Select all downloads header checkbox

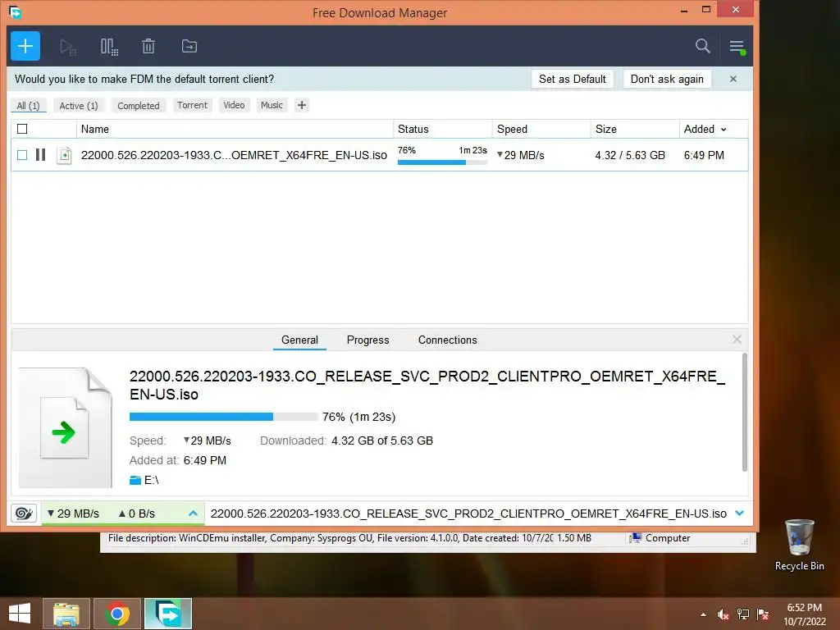pyautogui.click(x=22, y=129)
